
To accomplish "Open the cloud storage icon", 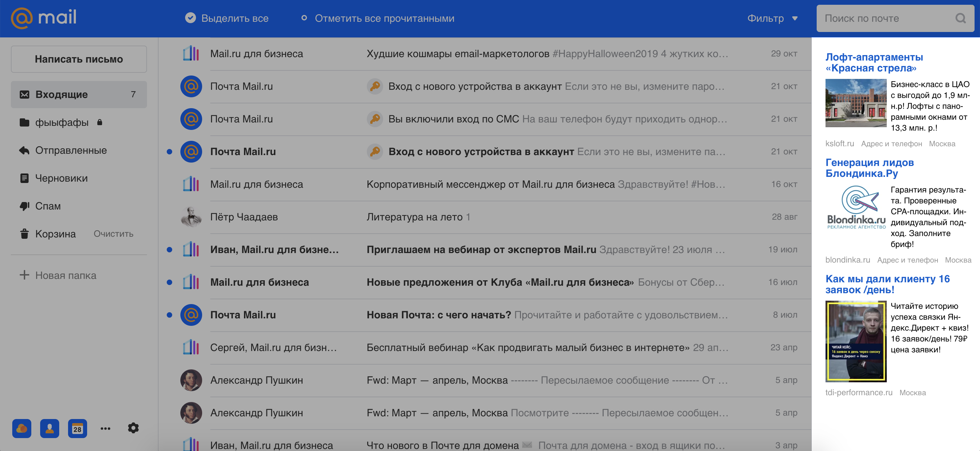I will click(22, 429).
